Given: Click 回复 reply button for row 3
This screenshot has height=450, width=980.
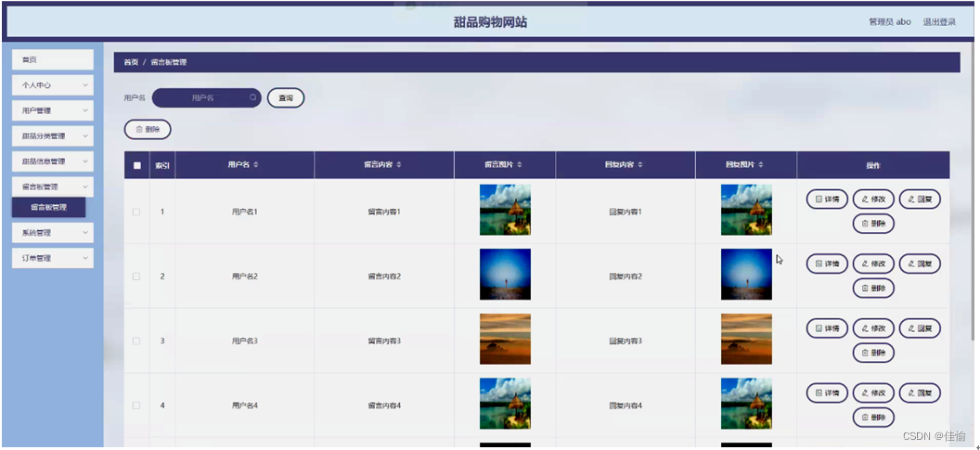Looking at the screenshot, I should point(920,328).
